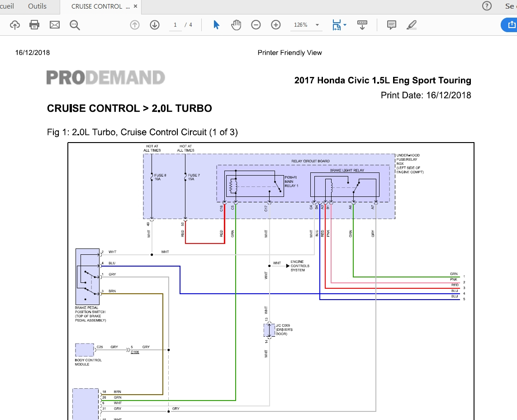Open the Accueil tab

pyautogui.click(x=7, y=6)
